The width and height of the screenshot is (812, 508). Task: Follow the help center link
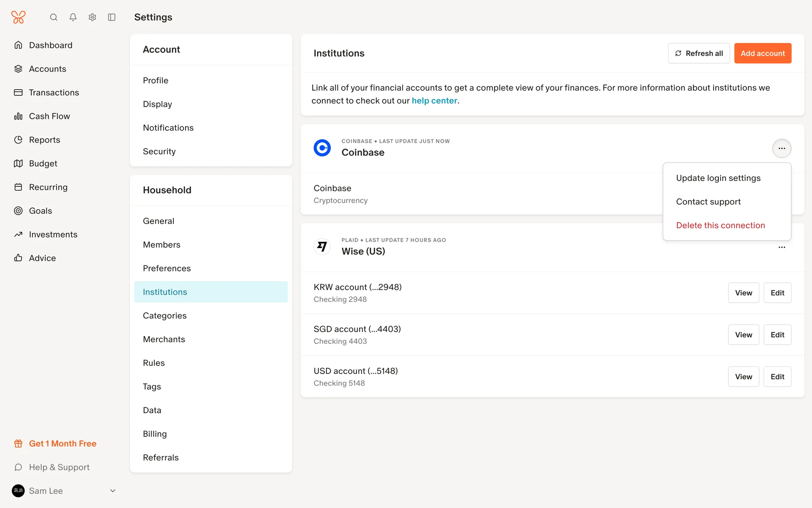[x=434, y=101]
